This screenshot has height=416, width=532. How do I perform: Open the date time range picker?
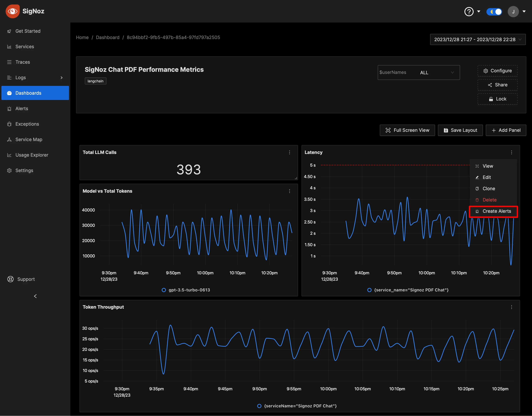(478, 39)
